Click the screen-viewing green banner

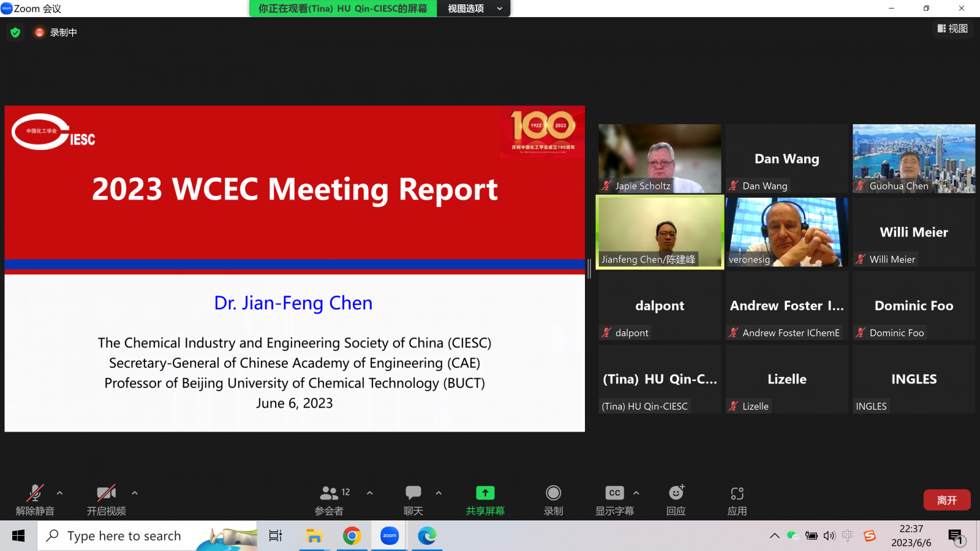pos(343,9)
